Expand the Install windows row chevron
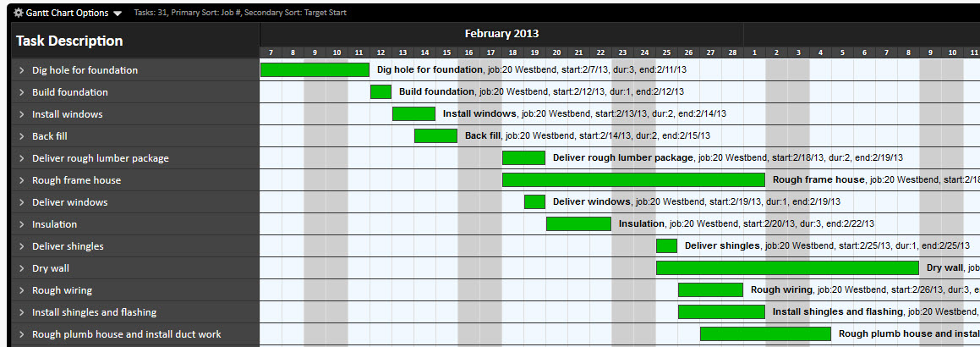 coord(21,114)
